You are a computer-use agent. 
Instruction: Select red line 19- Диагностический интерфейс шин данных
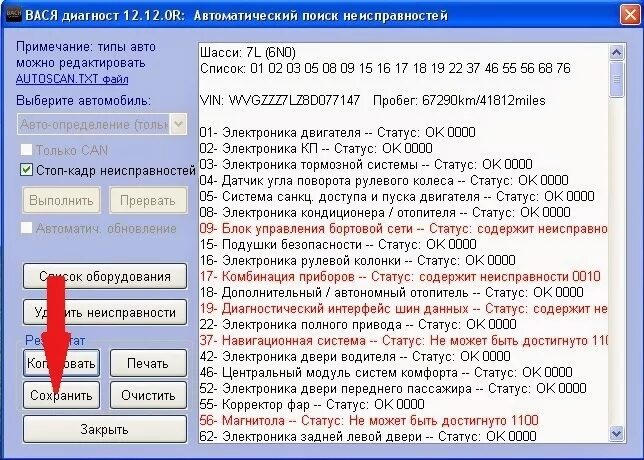click(x=403, y=308)
